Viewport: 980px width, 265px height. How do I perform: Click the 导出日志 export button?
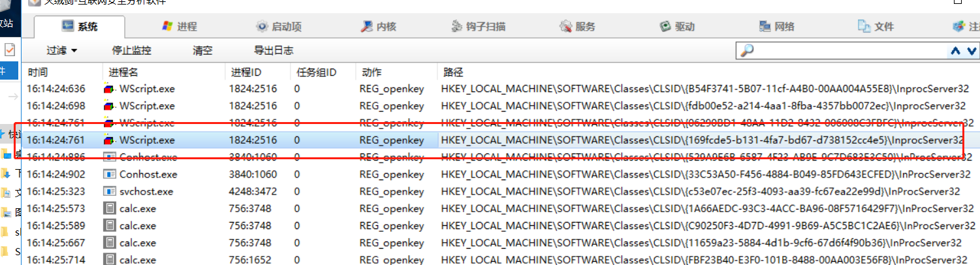click(x=274, y=50)
